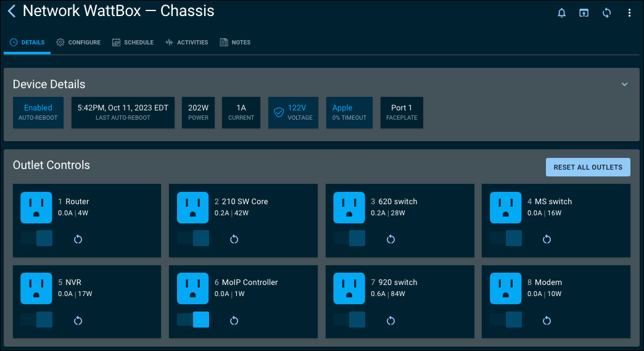Click Router outlet 1 socket icon
Viewport: 644px width, 351px height.
pyautogui.click(x=36, y=207)
